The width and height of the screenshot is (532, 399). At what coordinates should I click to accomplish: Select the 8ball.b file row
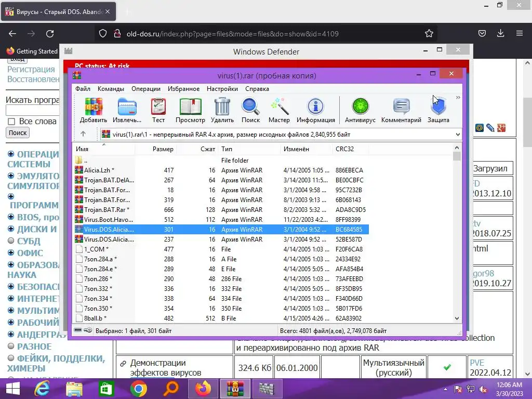point(221,318)
